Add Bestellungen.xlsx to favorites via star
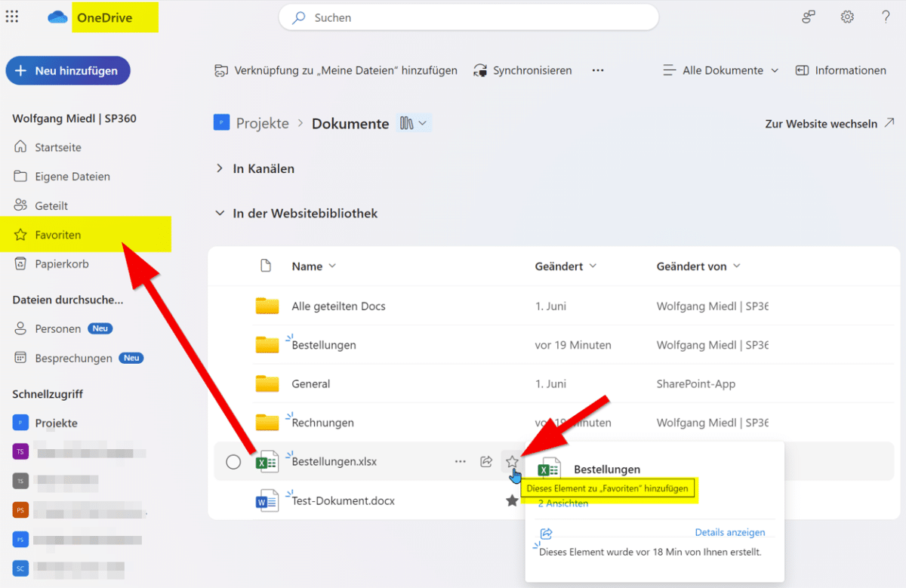906x588 pixels. [513, 461]
